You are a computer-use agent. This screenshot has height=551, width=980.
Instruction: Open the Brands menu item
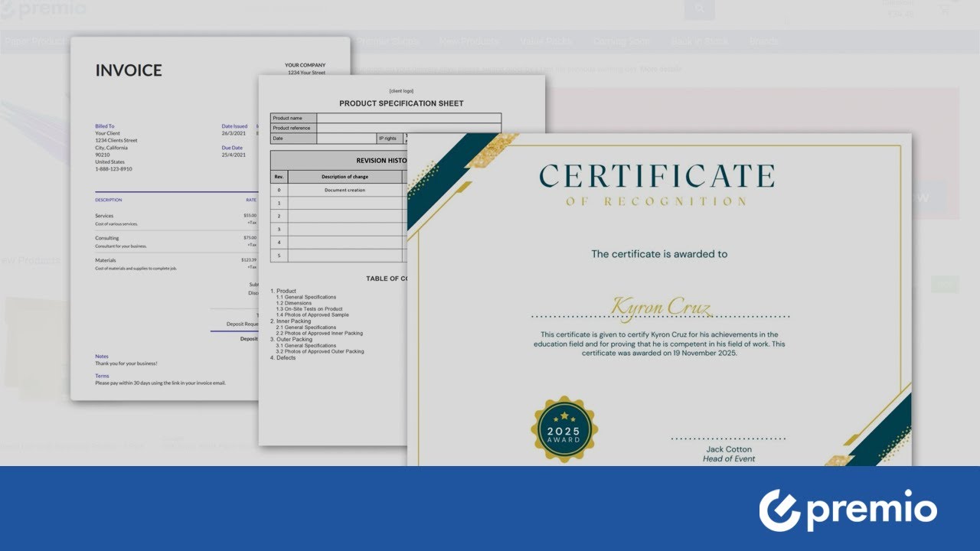pos(765,41)
